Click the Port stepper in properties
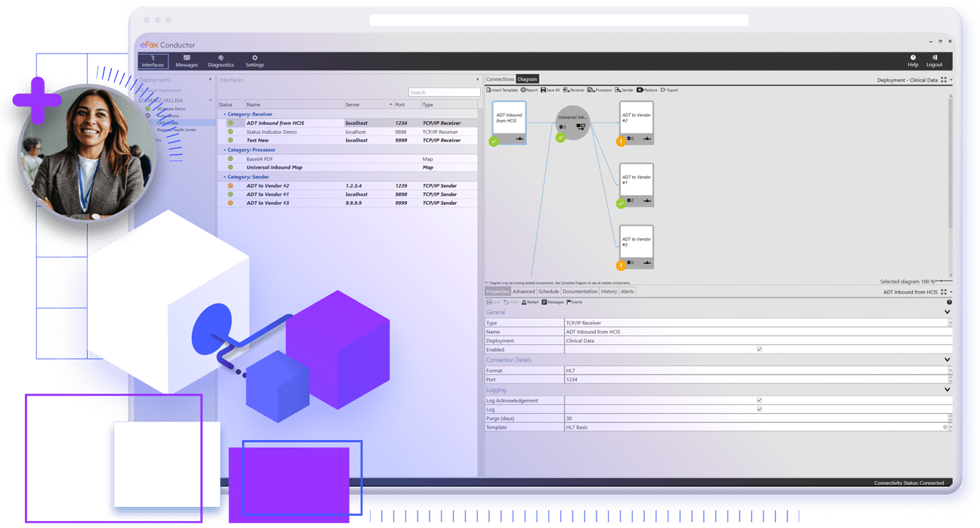Image resolution: width=980 pixels, height=528 pixels. [950, 380]
